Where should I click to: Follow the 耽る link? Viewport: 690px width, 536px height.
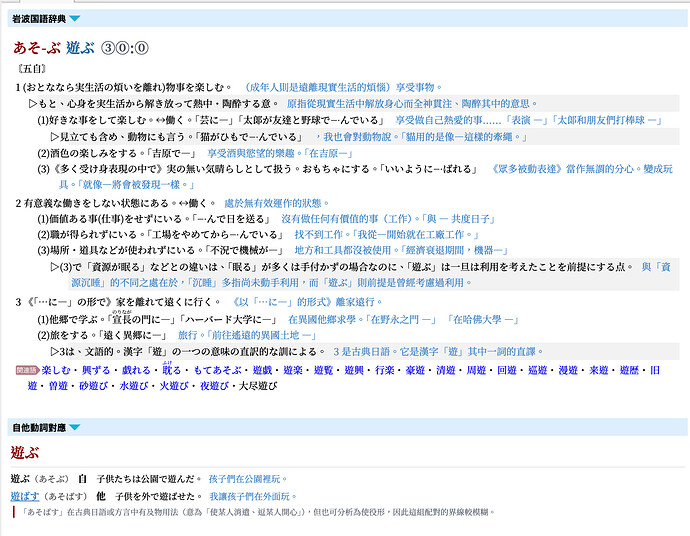coord(171,369)
